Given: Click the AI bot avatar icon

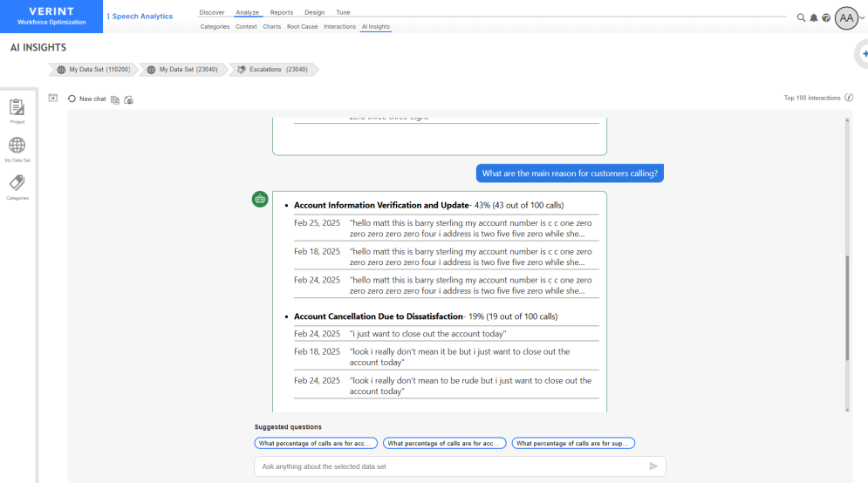Looking at the screenshot, I should click(260, 199).
